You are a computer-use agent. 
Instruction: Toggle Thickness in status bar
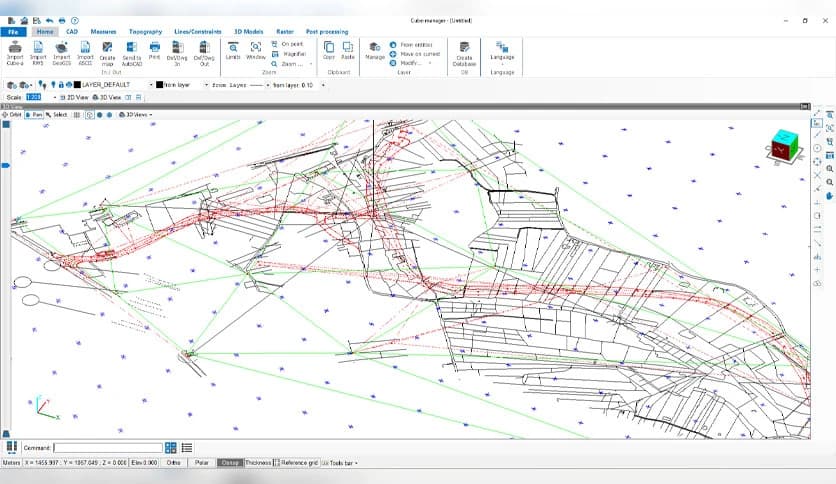(x=258, y=463)
